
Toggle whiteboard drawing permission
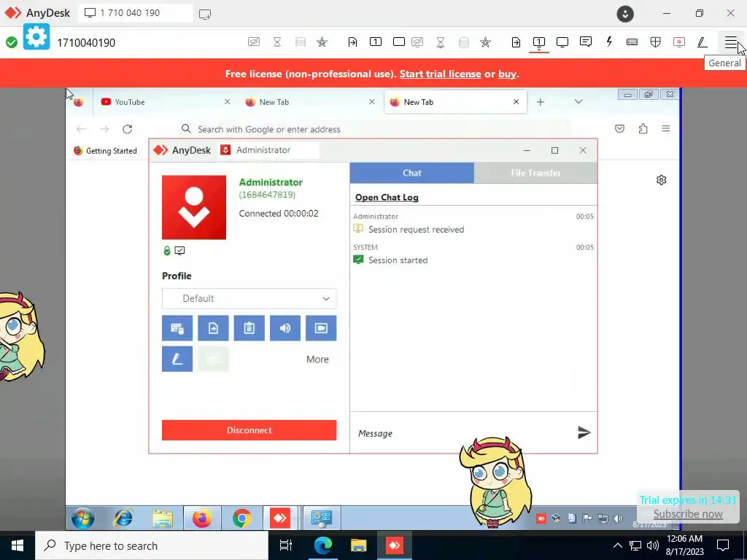[x=177, y=359]
